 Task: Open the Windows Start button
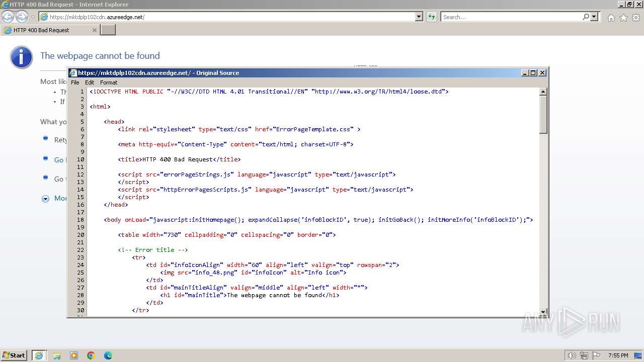point(14,355)
